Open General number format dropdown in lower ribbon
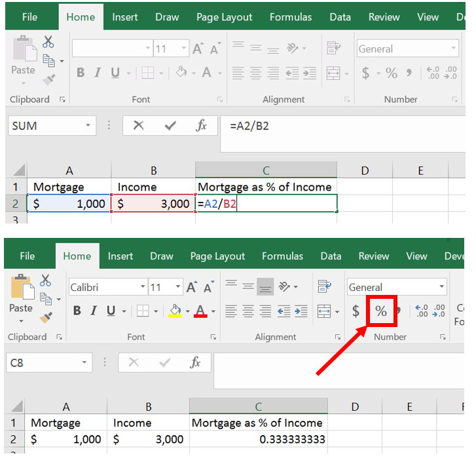This screenshot has width=476, height=464. coord(442,286)
